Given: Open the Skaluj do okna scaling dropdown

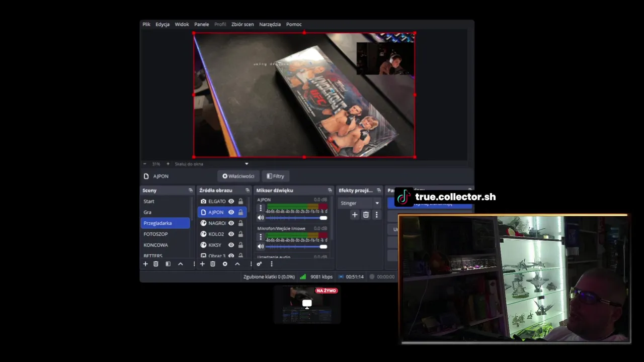Looking at the screenshot, I should coord(211,164).
